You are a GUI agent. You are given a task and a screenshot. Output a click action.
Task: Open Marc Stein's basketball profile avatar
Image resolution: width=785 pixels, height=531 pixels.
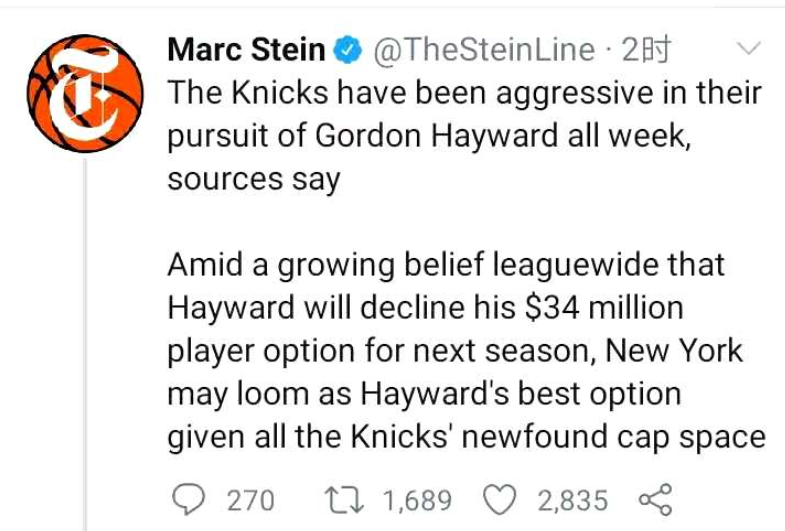85,93
